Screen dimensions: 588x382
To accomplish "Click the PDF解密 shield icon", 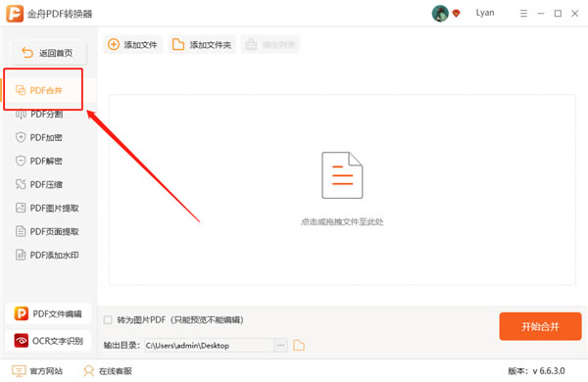I will point(21,161).
